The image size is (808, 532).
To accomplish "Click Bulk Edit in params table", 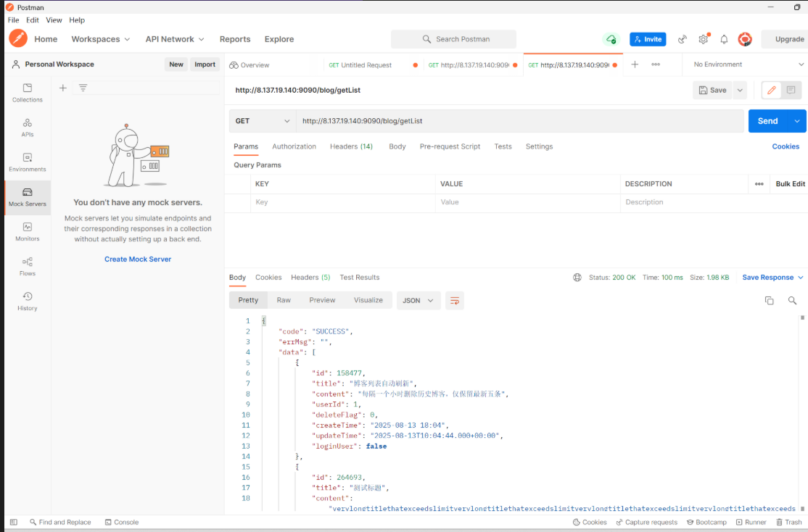I will (x=790, y=184).
